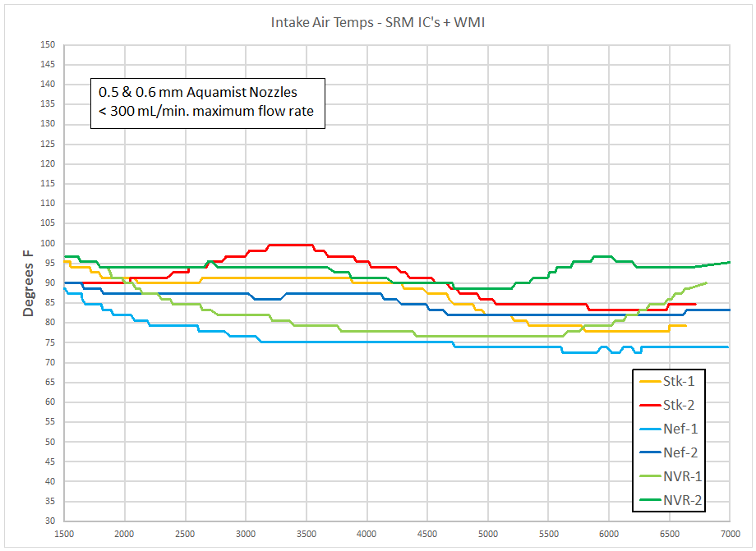Click the 'Degrees F' vertical axis title

point(29,284)
